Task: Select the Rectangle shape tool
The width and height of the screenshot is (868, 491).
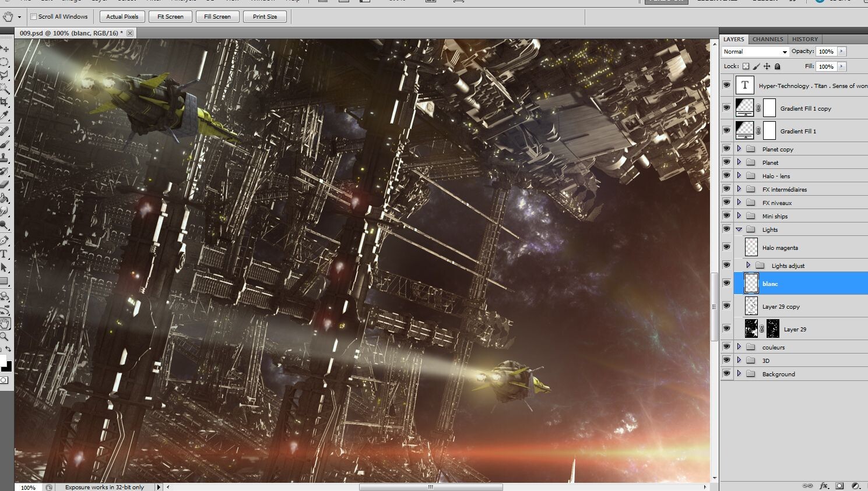Action: pyautogui.click(x=5, y=281)
